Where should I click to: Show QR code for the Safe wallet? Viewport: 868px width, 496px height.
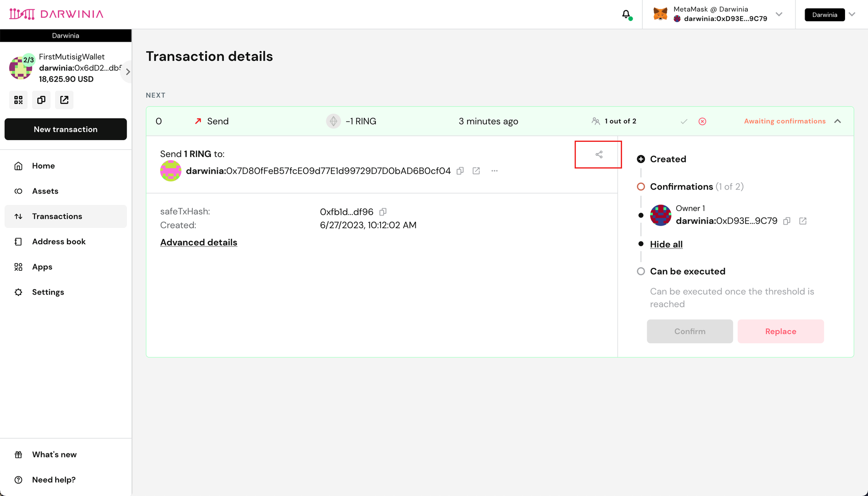click(18, 100)
